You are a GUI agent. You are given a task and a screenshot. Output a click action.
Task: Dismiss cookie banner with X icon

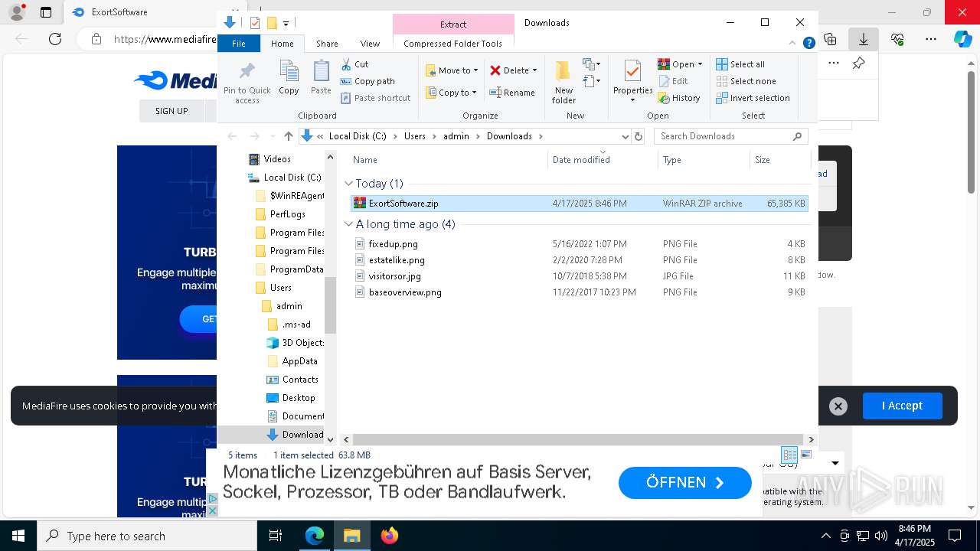tap(838, 406)
